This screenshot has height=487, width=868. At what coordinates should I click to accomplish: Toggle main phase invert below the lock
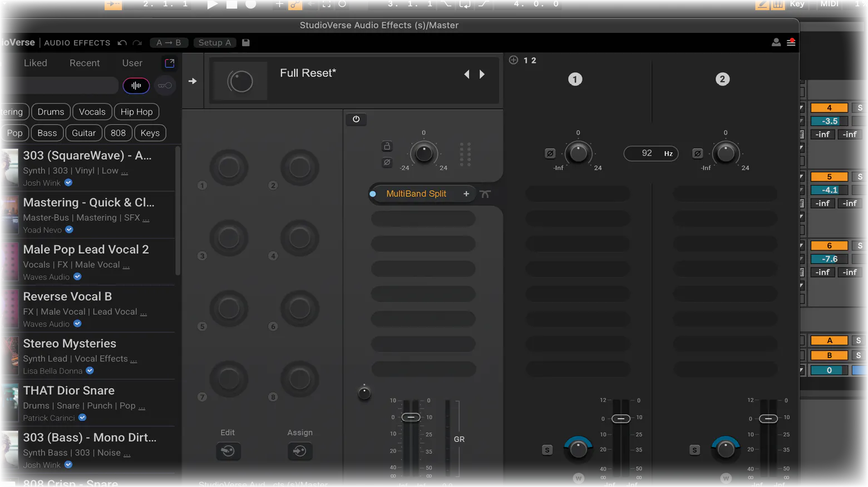point(387,162)
